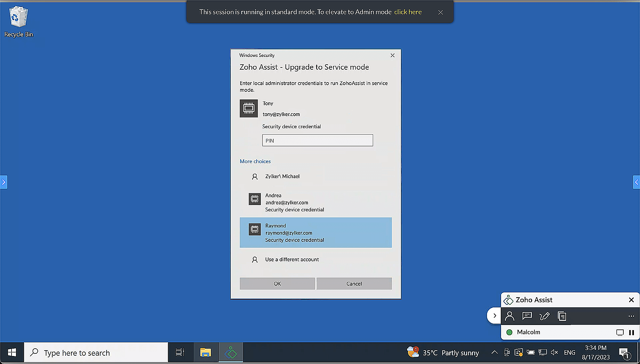The image size is (640, 364).
Task: Click the OK button to confirm credentials
Action: (277, 283)
